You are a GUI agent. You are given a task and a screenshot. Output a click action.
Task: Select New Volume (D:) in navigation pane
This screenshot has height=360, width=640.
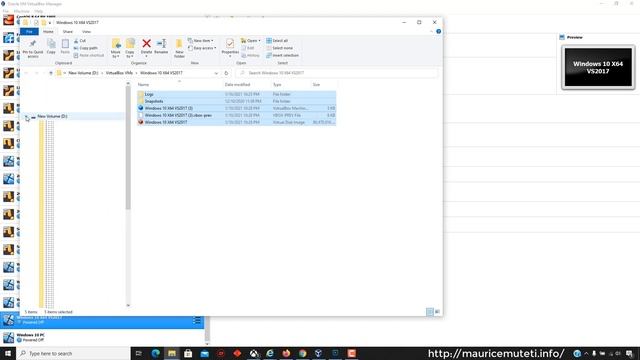pos(52,116)
